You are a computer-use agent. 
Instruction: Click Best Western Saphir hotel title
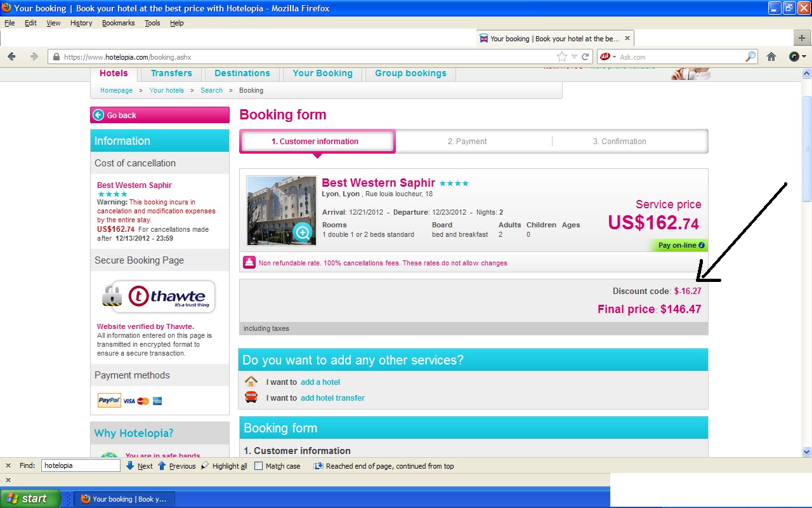point(379,183)
